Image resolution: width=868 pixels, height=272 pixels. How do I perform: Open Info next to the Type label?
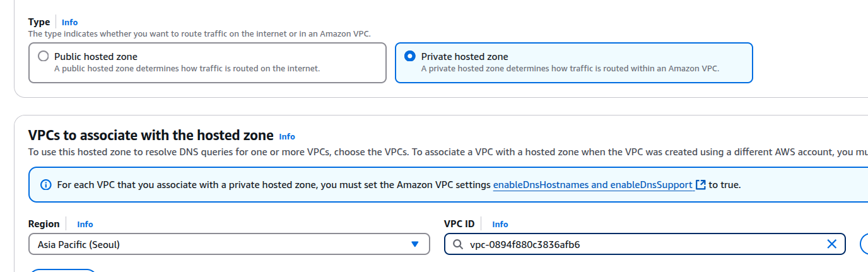(x=69, y=22)
